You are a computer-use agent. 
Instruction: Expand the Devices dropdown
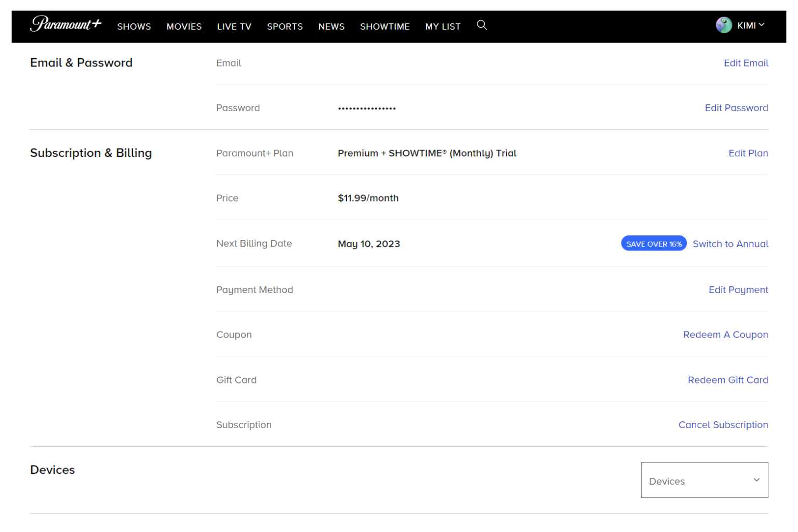(x=704, y=481)
